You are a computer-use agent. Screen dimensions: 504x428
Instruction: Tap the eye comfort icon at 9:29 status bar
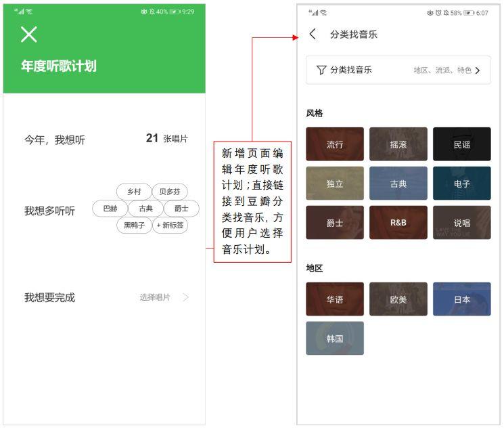pyautogui.click(x=143, y=12)
